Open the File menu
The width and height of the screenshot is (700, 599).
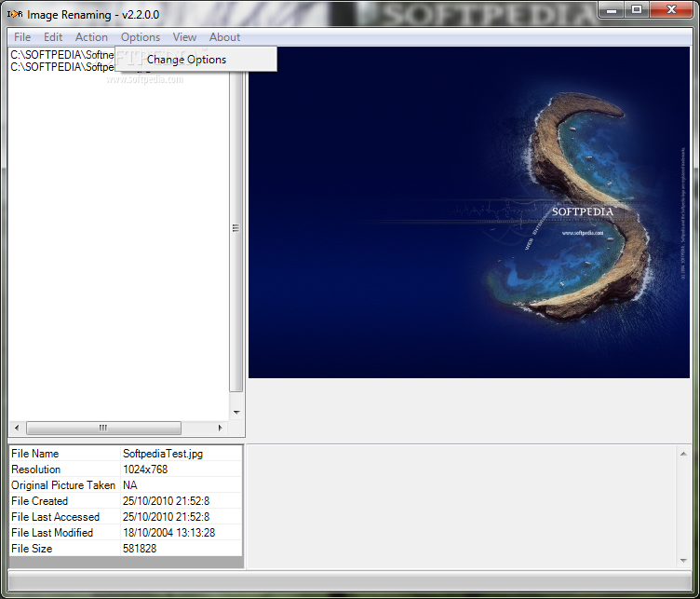pos(22,37)
